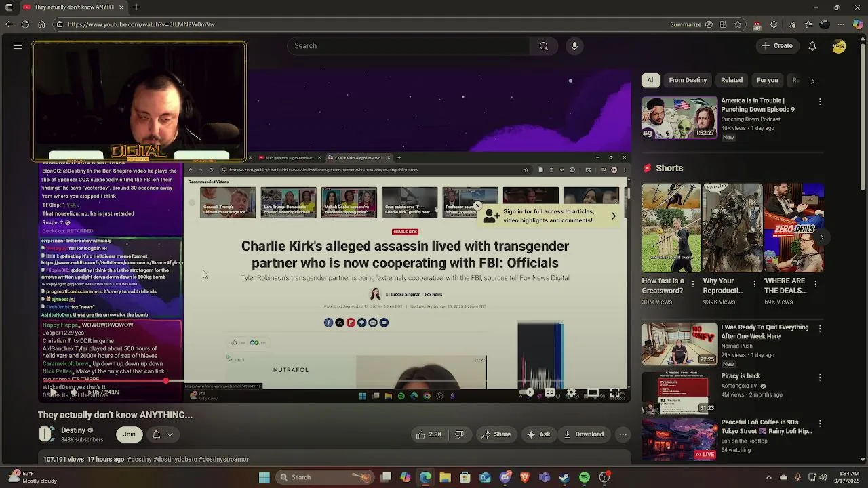868x488 pixels.
Task: Select the All filter chip
Action: pyautogui.click(x=651, y=80)
